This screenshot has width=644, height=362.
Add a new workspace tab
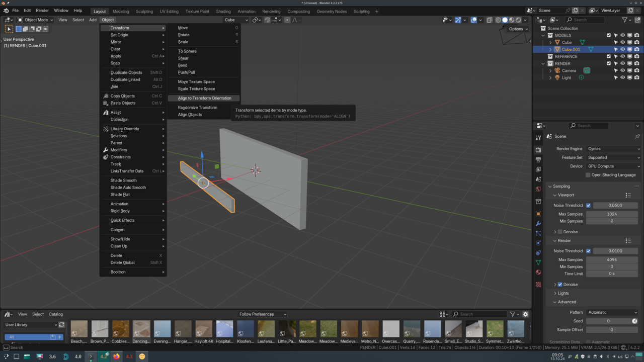point(377,11)
